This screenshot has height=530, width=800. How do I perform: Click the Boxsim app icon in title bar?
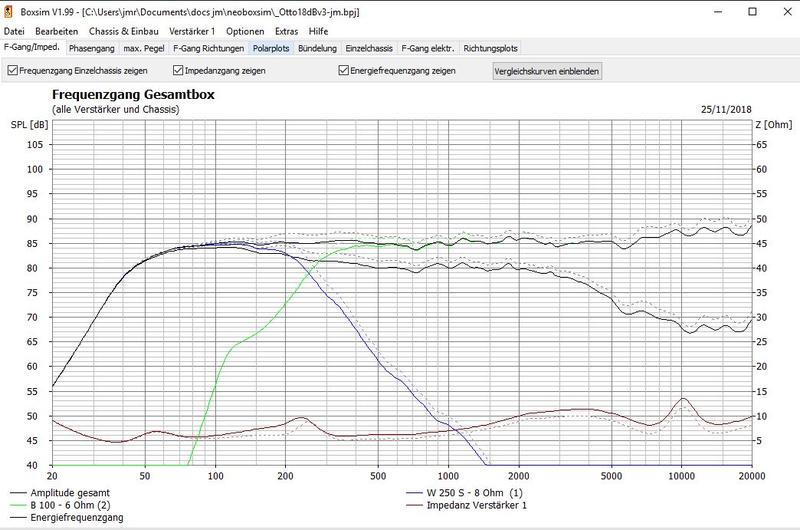9,10
